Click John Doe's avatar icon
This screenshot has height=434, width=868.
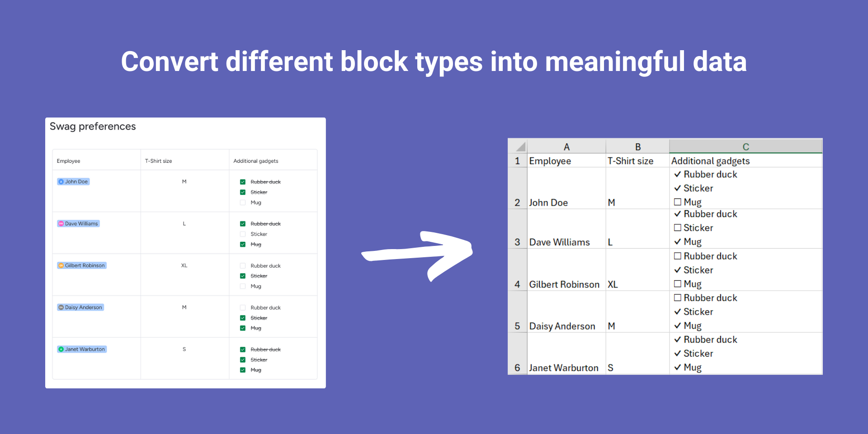point(61,182)
